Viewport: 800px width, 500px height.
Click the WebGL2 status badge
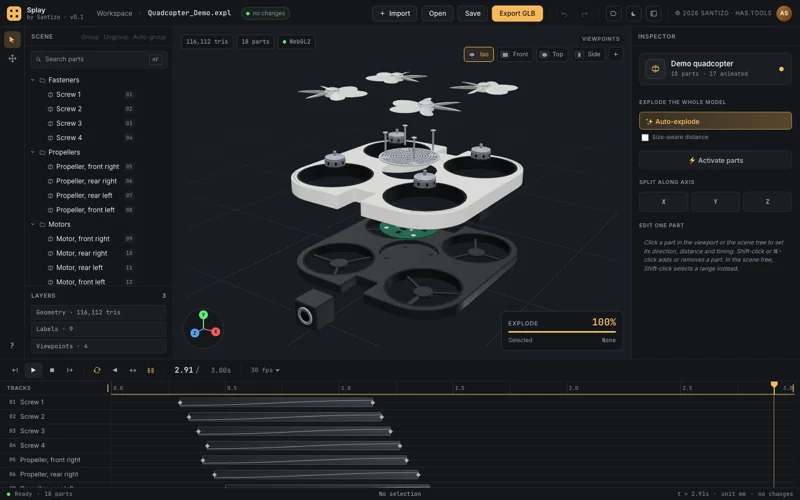[x=296, y=41]
